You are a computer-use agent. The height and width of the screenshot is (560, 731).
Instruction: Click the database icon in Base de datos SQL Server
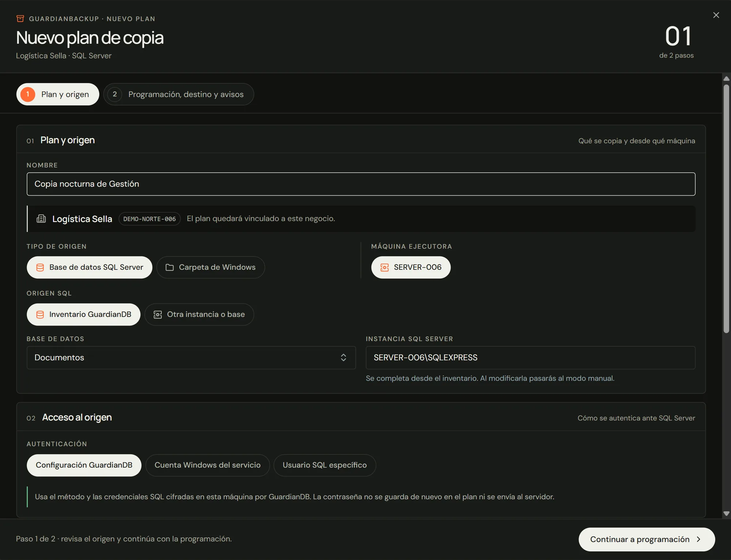pyautogui.click(x=40, y=267)
